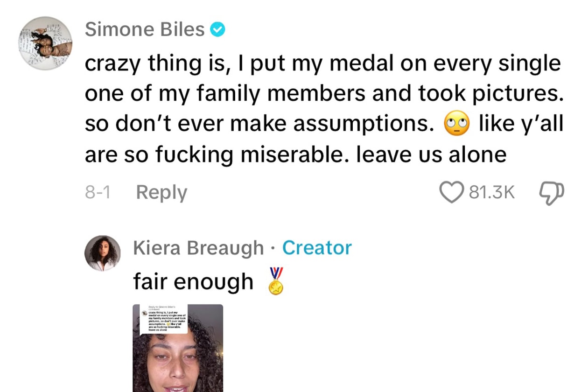Reply to Simone Biles' comment
This screenshot has height=392, width=588.
161,192
